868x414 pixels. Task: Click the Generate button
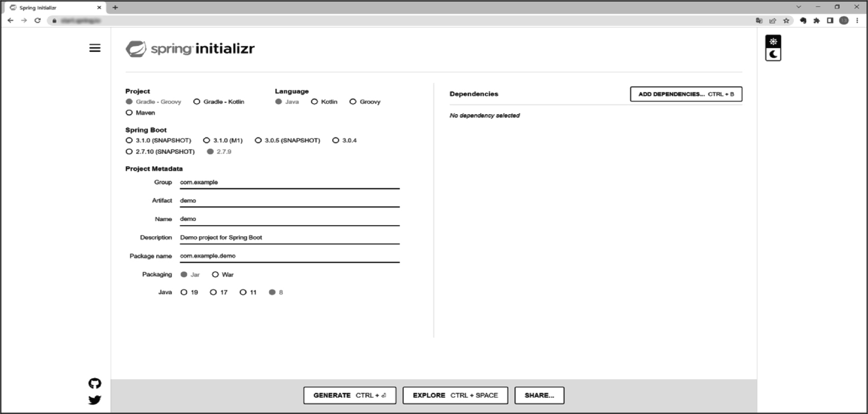click(x=350, y=395)
